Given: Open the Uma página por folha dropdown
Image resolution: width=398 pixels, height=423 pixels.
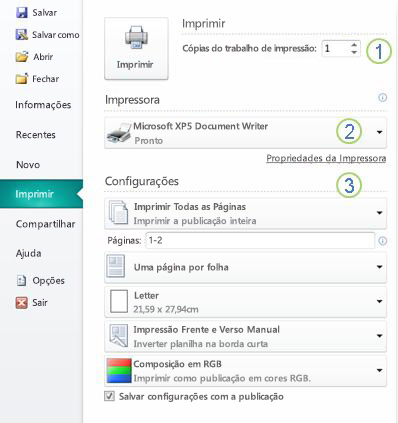Looking at the screenshot, I should coord(379,267).
